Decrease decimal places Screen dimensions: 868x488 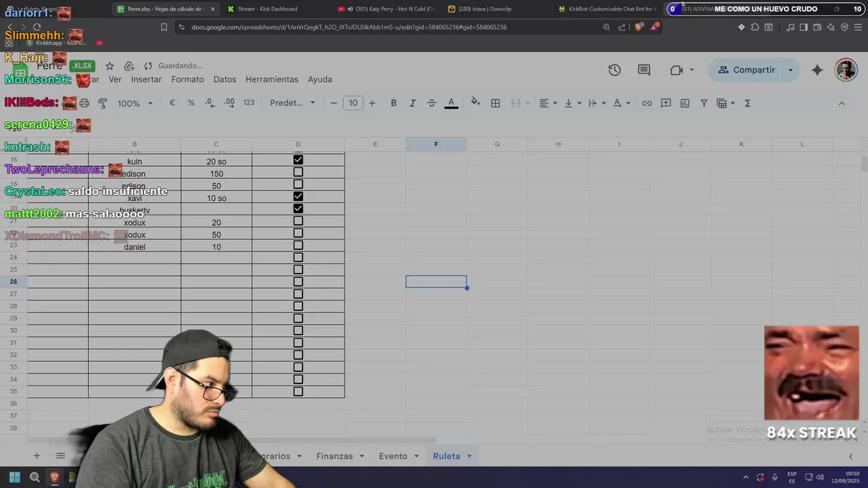(x=210, y=103)
